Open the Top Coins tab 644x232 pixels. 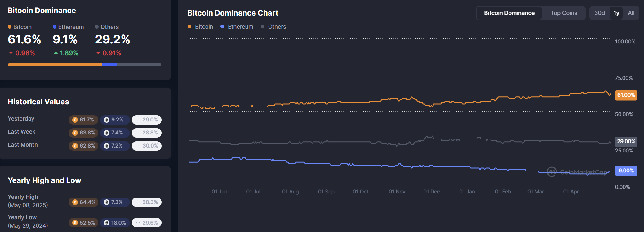pyautogui.click(x=564, y=13)
